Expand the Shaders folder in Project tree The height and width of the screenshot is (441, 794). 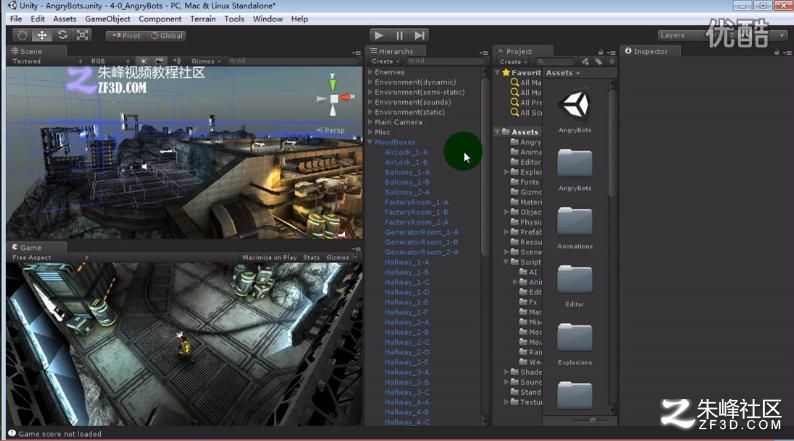coord(506,372)
